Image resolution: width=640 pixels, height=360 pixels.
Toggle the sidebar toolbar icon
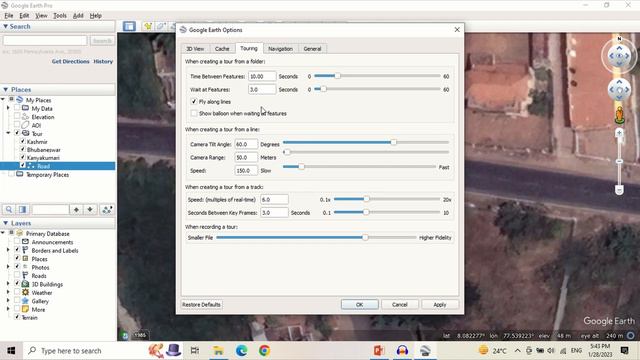(x=129, y=27)
